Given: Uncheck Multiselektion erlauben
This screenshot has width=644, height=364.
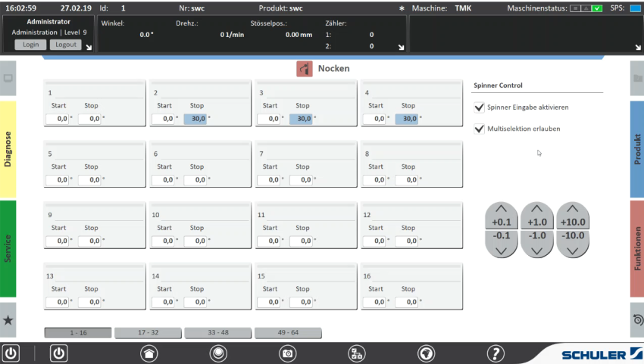Looking at the screenshot, I should [x=479, y=129].
